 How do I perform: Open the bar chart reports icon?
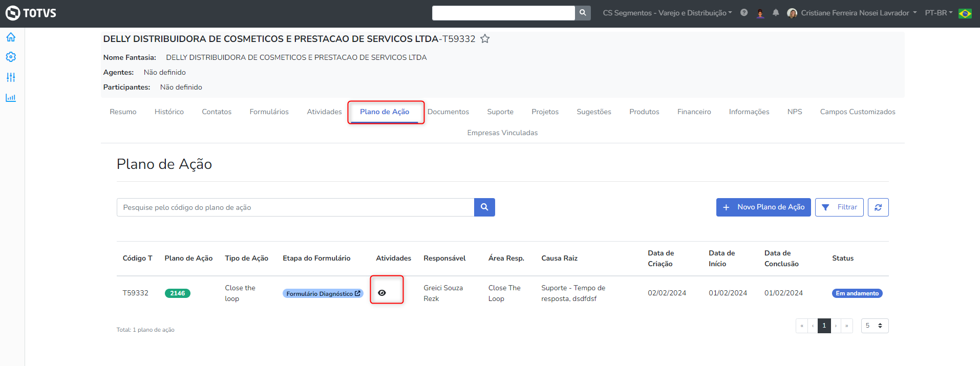coord(11,97)
